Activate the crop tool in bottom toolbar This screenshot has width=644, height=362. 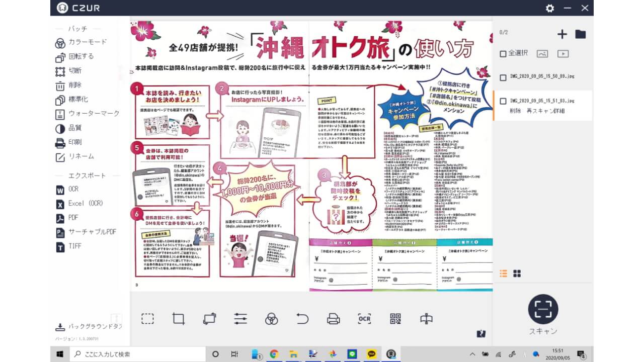point(179,318)
